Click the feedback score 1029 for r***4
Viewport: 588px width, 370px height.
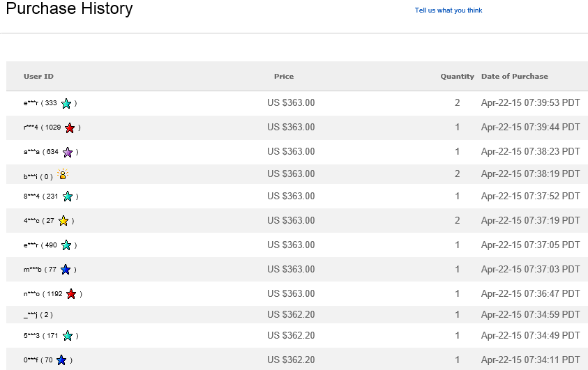(x=53, y=128)
